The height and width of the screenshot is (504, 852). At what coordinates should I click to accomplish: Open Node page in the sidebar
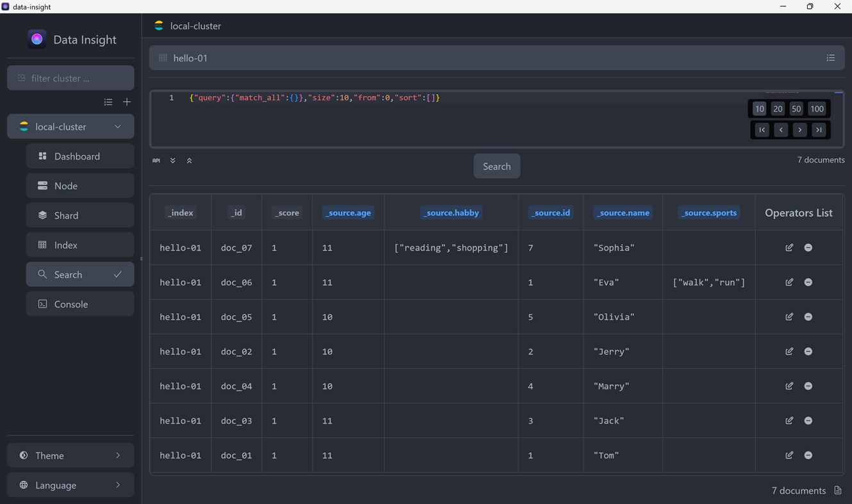80,186
